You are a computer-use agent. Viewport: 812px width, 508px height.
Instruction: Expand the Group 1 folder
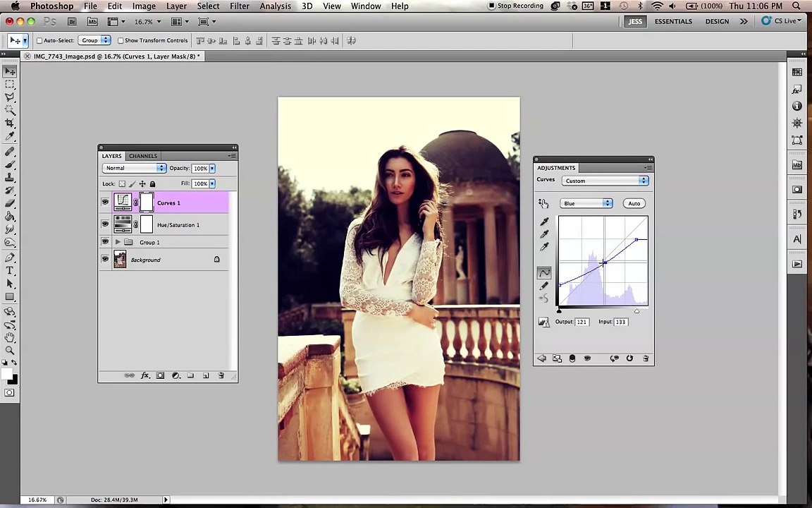point(118,242)
